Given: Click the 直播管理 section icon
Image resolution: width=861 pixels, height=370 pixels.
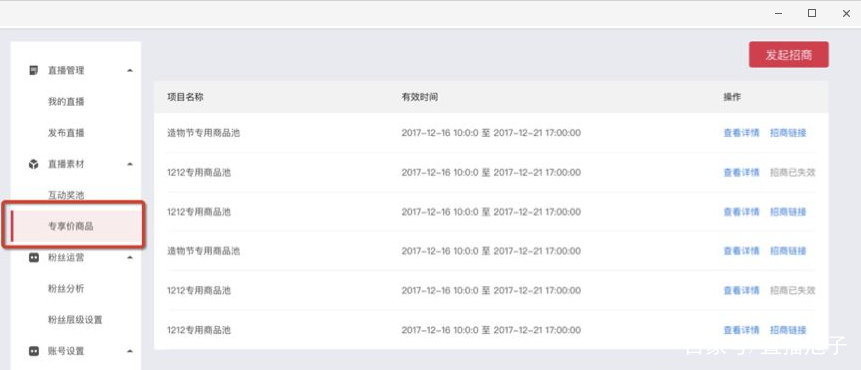Looking at the screenshot, I should tap(34, 70).
